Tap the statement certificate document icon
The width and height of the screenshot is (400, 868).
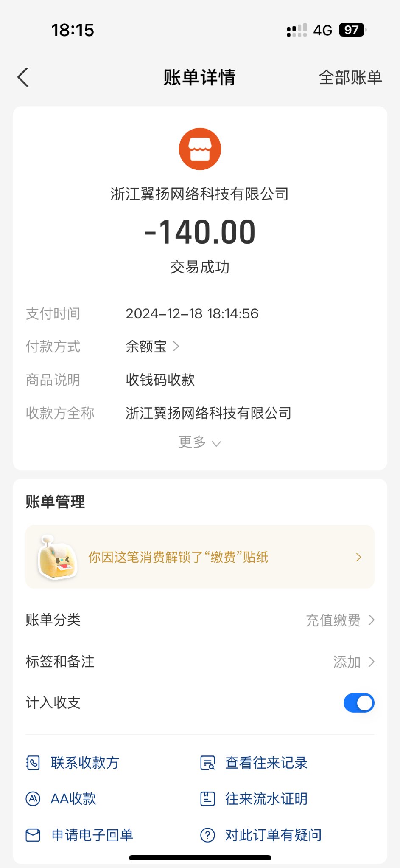point(207,799)
